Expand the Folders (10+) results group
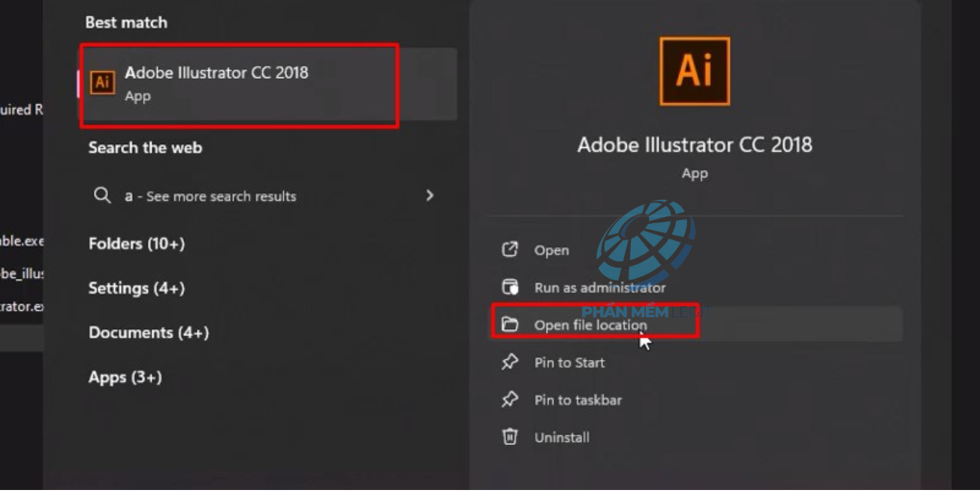Screen dimensions: 980x493 [137, 243]
